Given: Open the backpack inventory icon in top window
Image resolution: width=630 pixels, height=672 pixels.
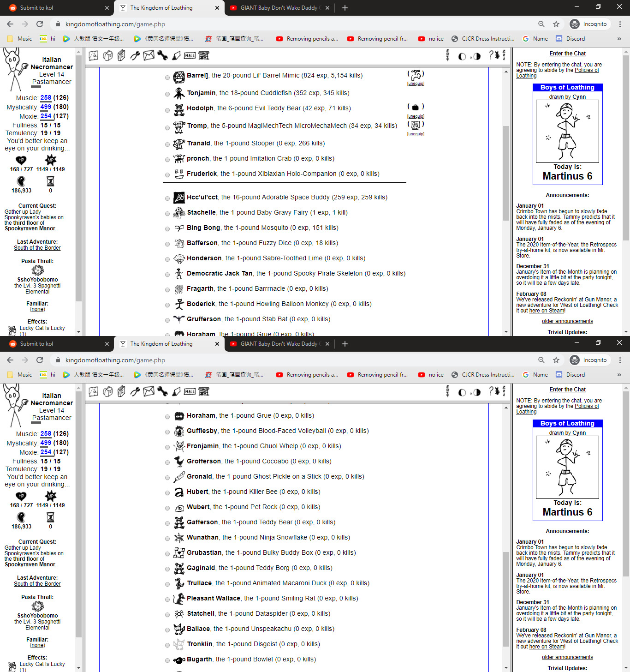Looking at the screenshot, I should pos(108,56).
